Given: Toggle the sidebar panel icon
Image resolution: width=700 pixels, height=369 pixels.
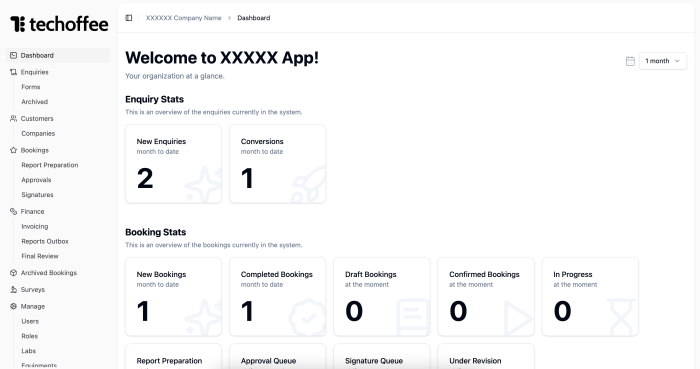Looking at the screenshot, I should 129,18.
